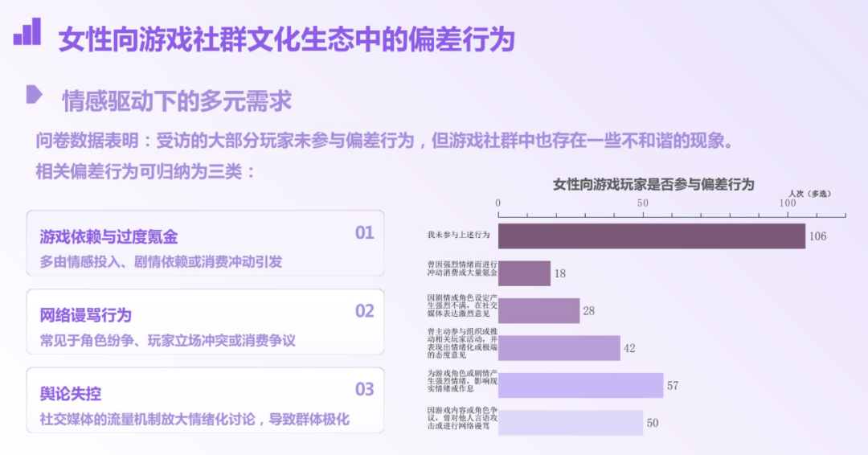Select the card heading 网络谩骂行为
Viewport: 868px width, 455px height.
85,315
